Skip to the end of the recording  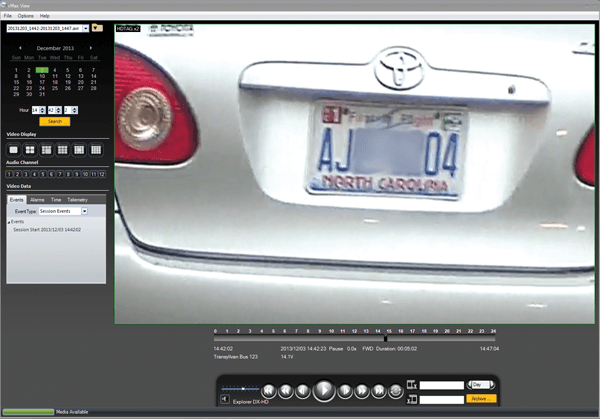coord(379,391)
